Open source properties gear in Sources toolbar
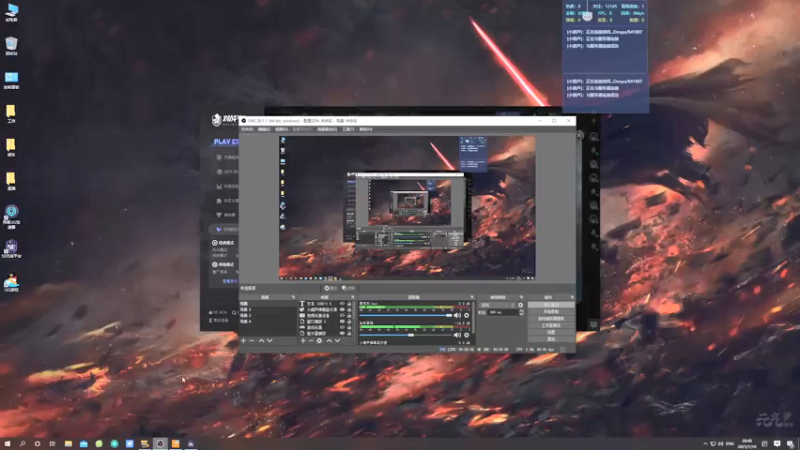Screen dimensions: 800x450 point(319,340)
